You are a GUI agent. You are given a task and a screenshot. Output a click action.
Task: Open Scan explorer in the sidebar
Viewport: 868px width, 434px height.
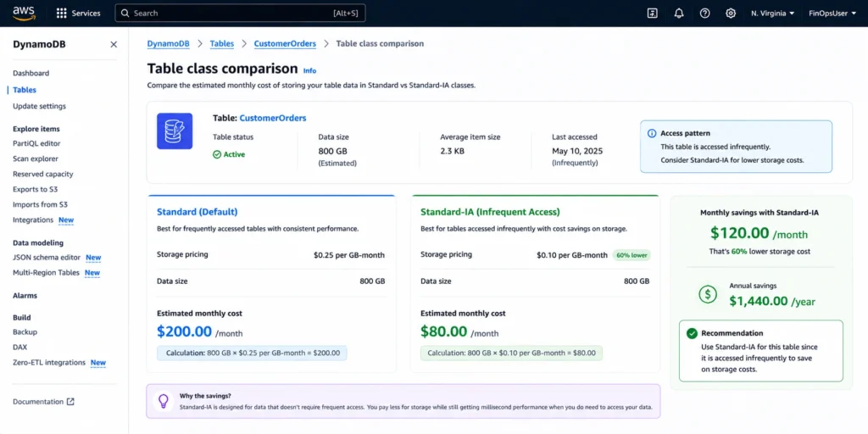click(36, 159)
